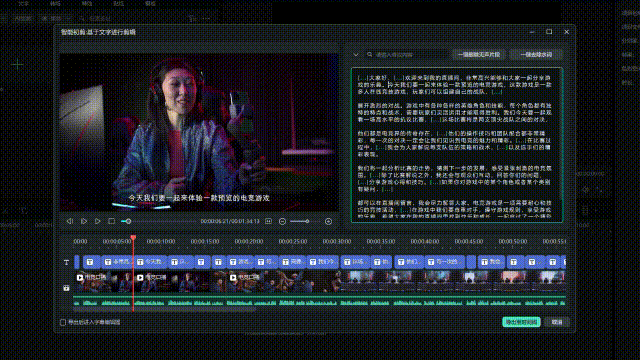Click the video track lock icon

pos(67,288)
